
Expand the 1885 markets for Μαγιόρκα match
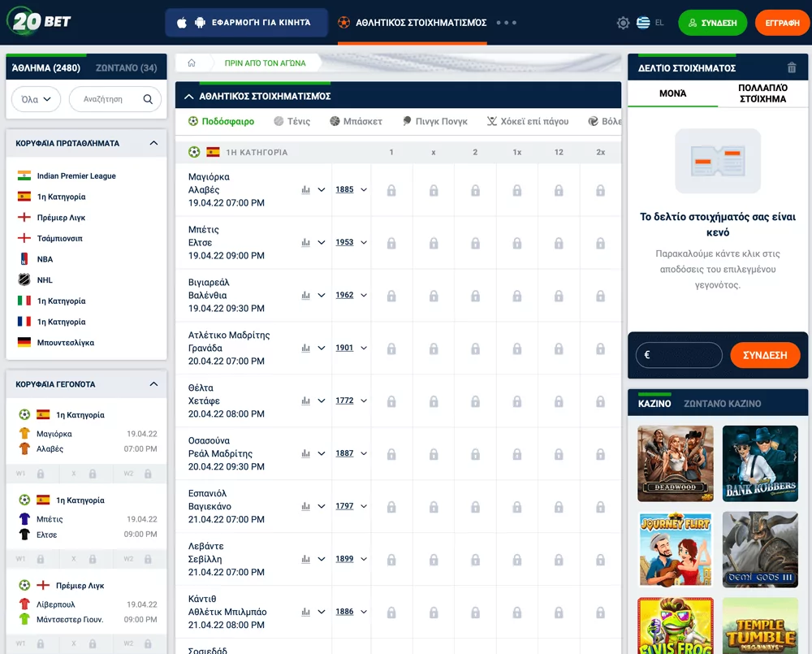[351, 190]
